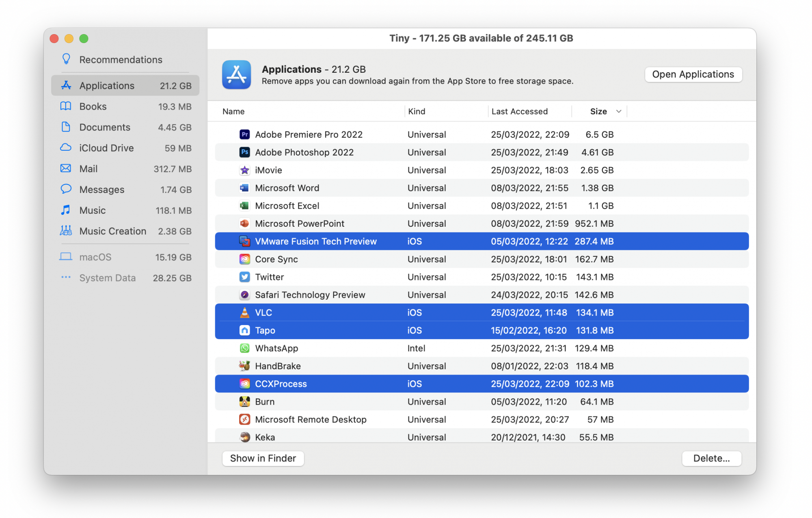Screen dimensions: 812x518
Task: View the Music storage category
Action: pyautogui.click(x=125, y=210)
